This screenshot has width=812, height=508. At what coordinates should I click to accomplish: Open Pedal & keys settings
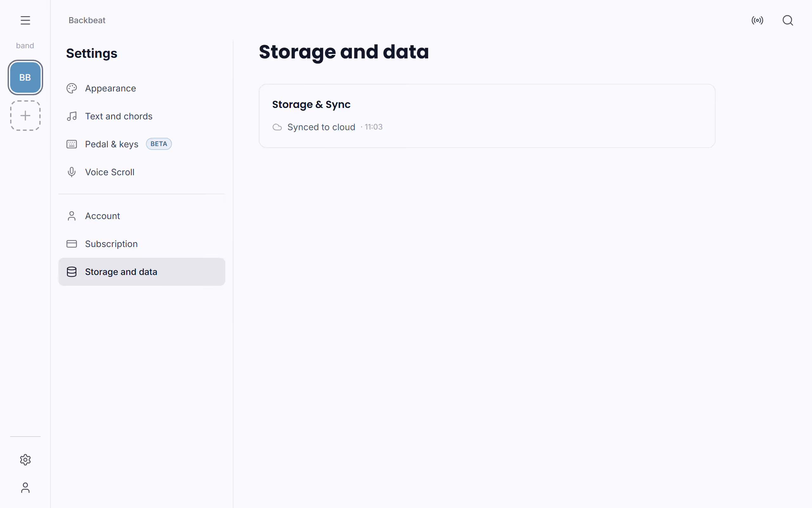141,144
